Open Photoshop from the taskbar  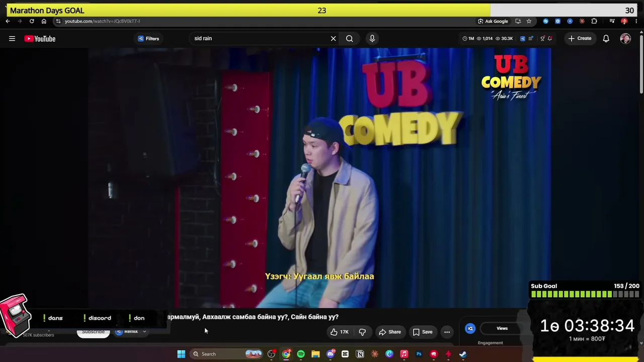coord(419,354)
